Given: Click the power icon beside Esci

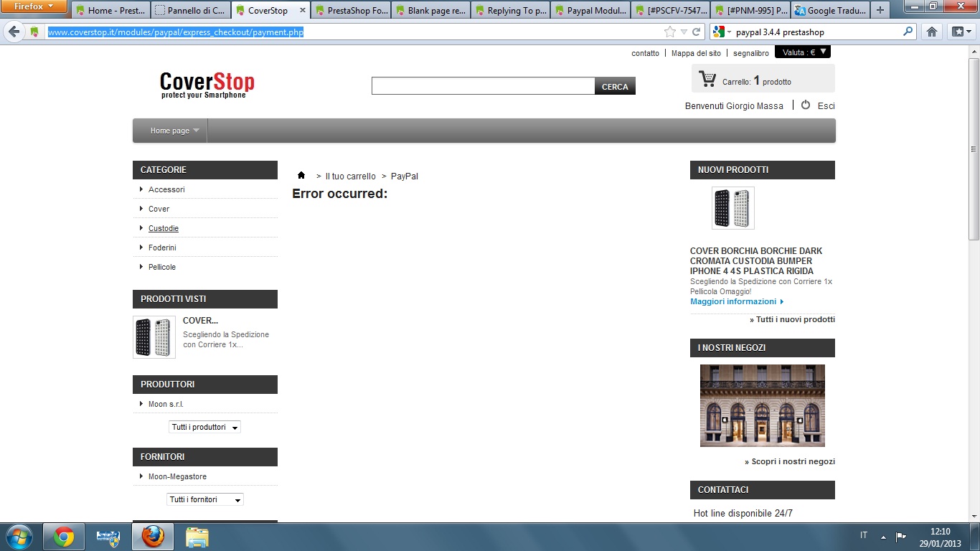Looking at the screenshot, I should [x=806, y=105].
